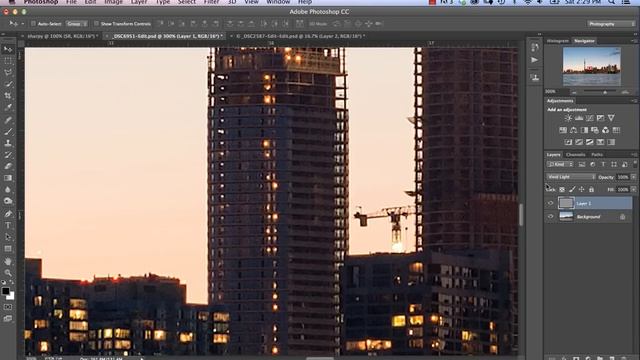This screenshot has height=360, width=640.
Task: Open the Fill slider dropdown arrow
Action: (633, 189)
